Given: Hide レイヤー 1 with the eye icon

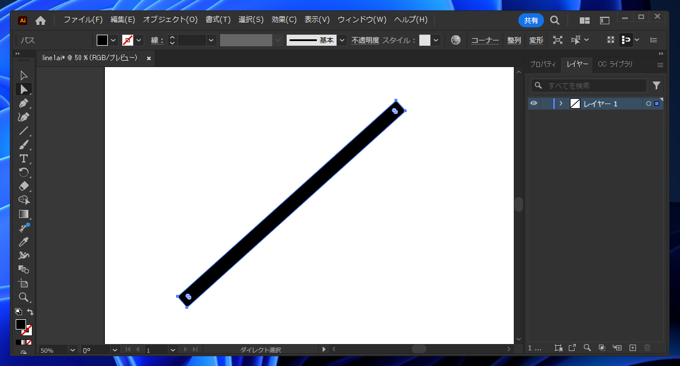Looking at the screenshot, I should click(534, 103).
